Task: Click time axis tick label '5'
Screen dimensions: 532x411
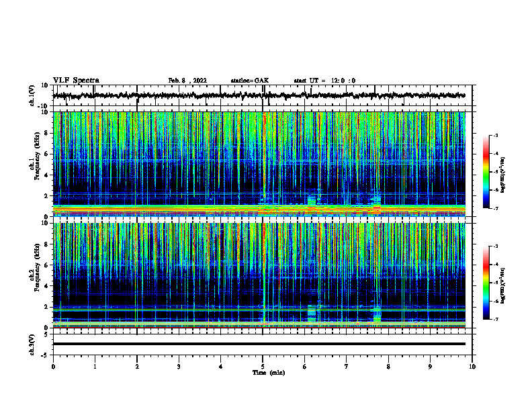Action: (x=263, y=367)
